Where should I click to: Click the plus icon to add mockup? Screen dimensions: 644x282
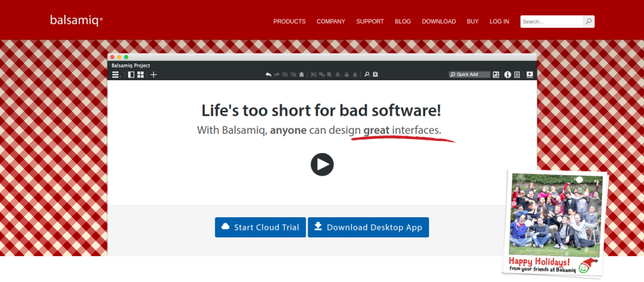(153, 75)
